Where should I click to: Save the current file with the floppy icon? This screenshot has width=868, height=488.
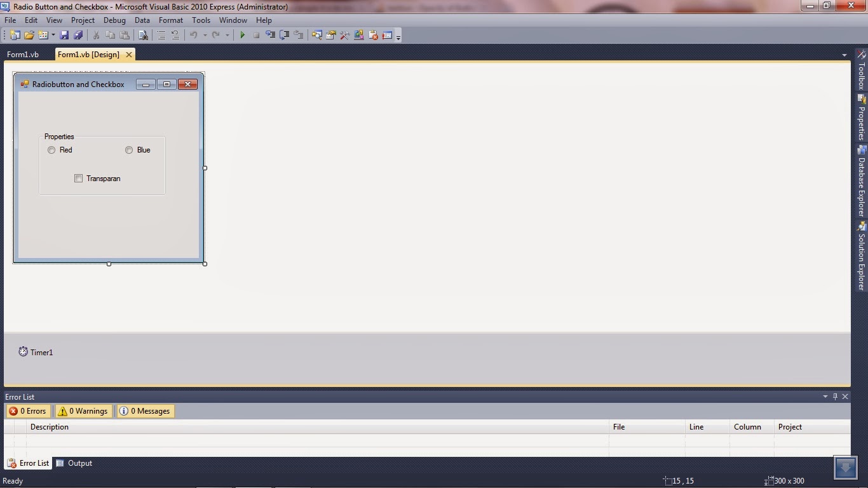point(64,36)
